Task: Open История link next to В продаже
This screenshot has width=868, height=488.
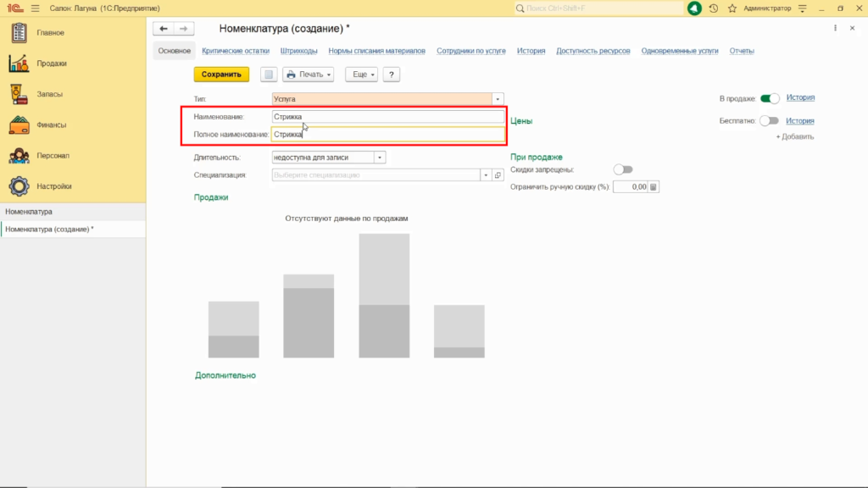Action: click(800, 97)
